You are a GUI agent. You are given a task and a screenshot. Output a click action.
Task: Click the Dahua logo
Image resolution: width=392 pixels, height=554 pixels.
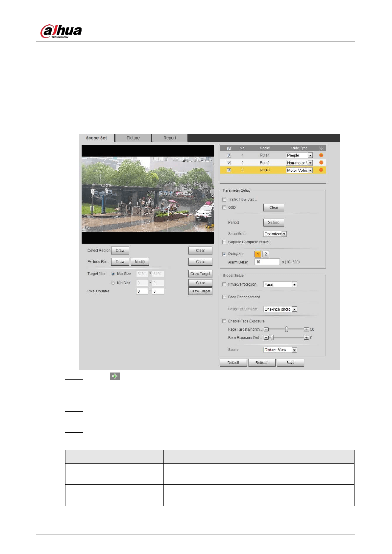click(61, 31)
